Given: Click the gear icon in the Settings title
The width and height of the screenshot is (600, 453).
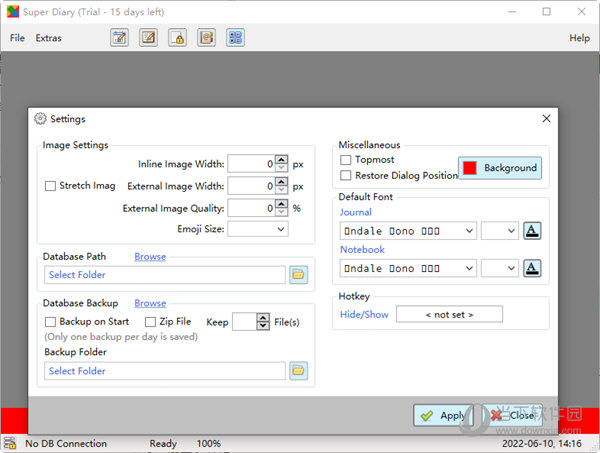Looking at the screenshot, I should coord(40,119).
